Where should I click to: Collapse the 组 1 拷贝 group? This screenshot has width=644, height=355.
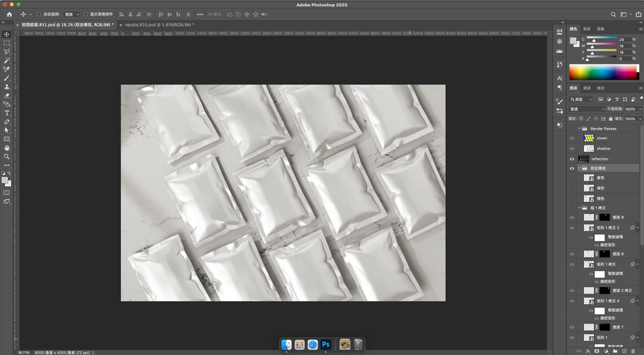pyautogui.click(x=580, y=208)
